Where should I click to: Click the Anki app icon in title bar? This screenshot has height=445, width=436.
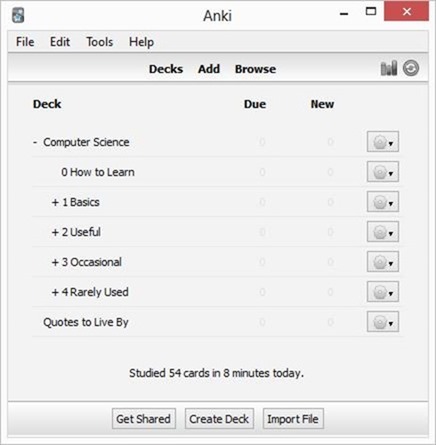click(18, 15)
